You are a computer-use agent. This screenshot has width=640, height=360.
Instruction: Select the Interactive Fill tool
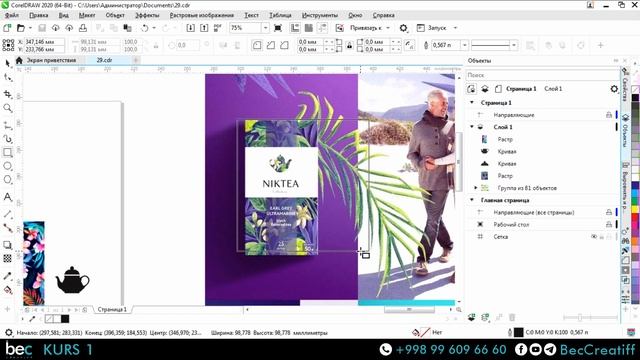[x=7, y=290]
